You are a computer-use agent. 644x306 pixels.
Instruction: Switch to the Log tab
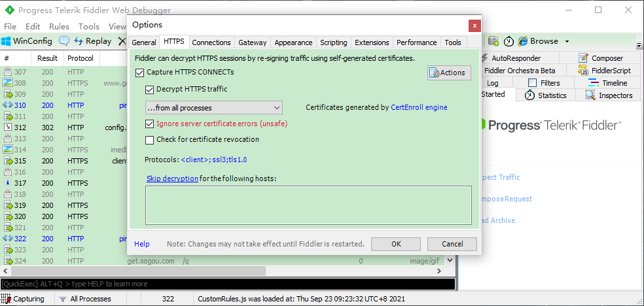(492, 83)
